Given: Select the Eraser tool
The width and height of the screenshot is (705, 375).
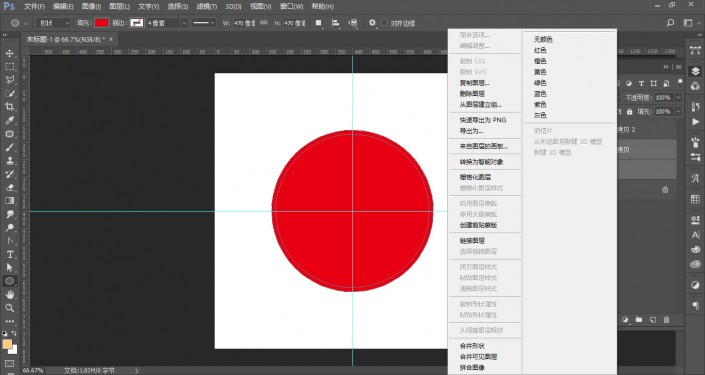Looking at the screenshot, I should 9,188.
